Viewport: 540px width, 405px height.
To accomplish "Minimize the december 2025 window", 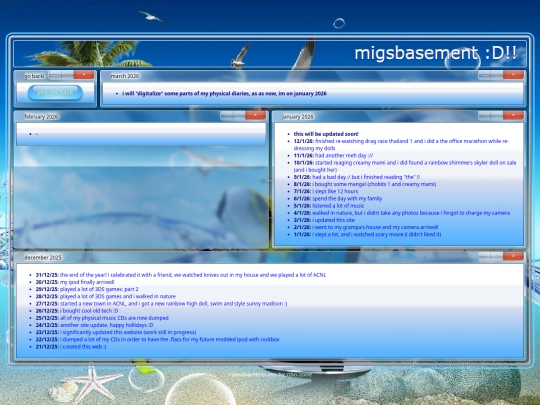I will (484, 256).
